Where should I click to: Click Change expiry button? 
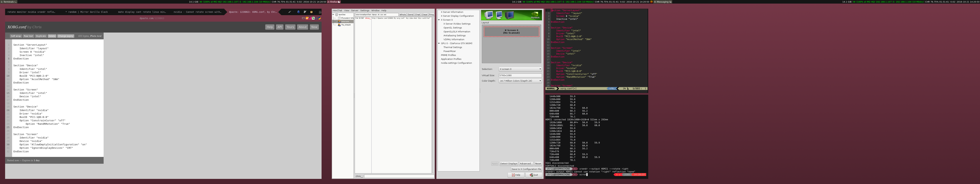(x=66, y=36)
